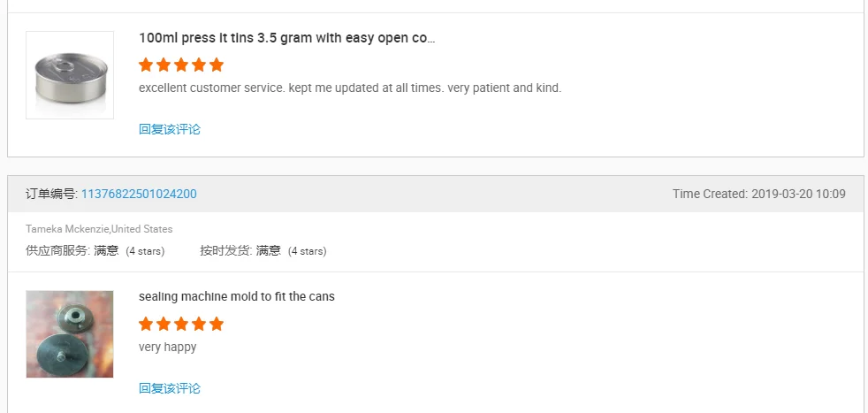868x413 pixels.
Task: Click the fourth star of the sealing mold review
Action: coord(199,324)
